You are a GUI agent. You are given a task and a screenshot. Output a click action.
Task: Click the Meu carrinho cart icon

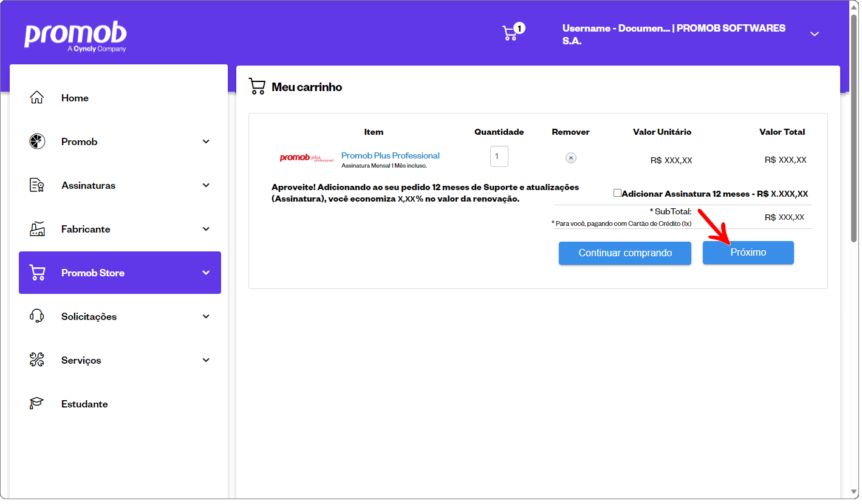click(257, 87)
